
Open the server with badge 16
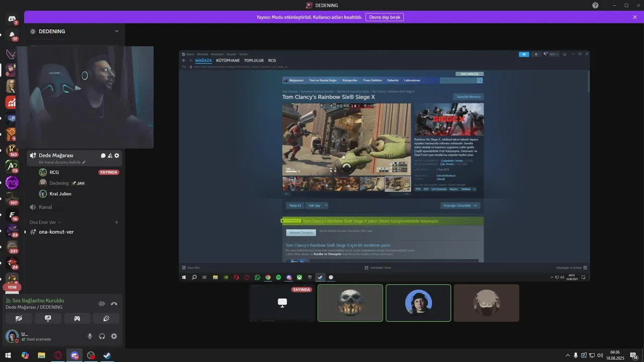pos(12,215)
